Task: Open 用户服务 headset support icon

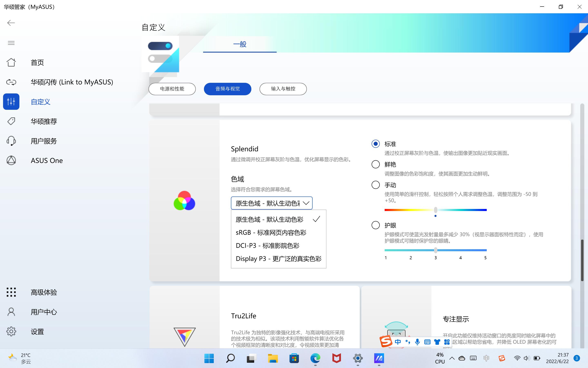Action: pos(11,141)
